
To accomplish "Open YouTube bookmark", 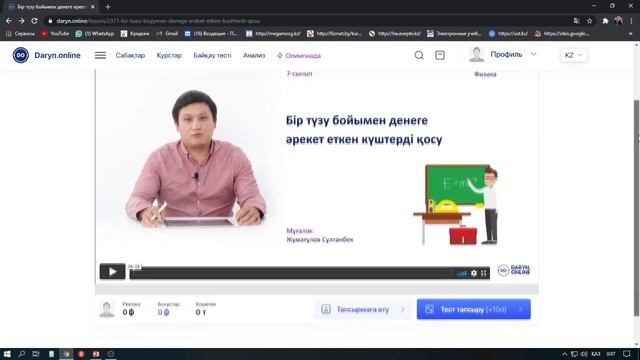I will pyautogui.click(x=55, y=33).
